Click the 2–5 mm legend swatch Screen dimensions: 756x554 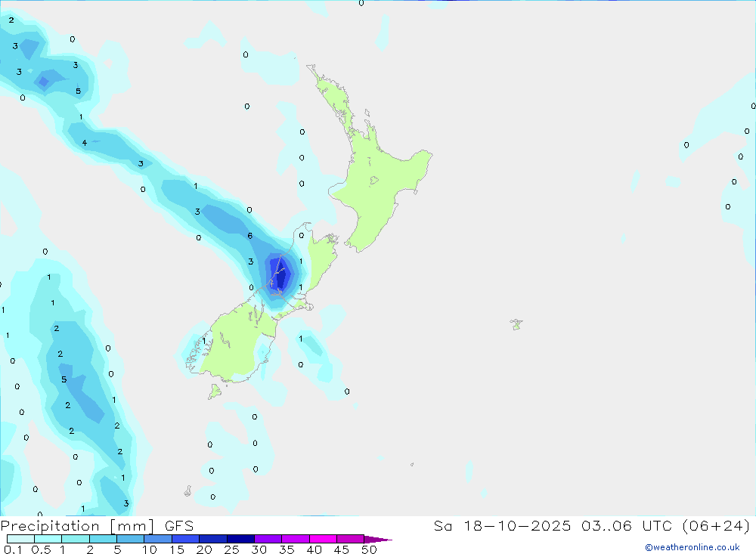(x=103, y=539)
